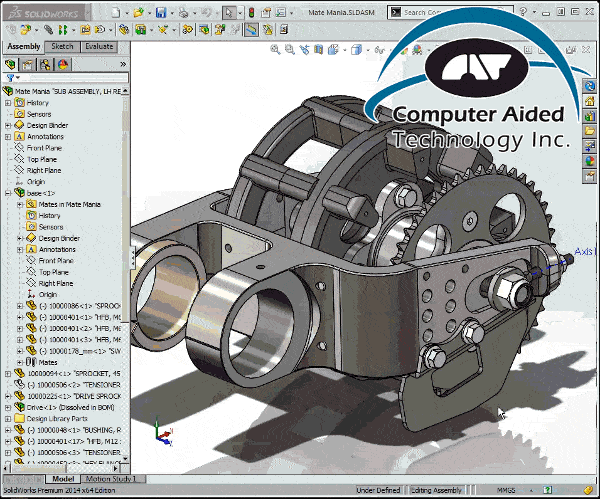
Task: Open the New document dropdown arrow
Action: 127,13
